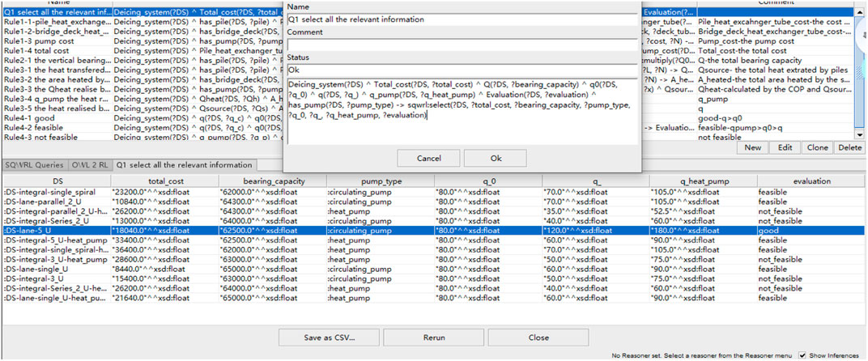Switch to the SQWRL Queries tab
Image resolution: width=868 pixels, height=361 pixels.
(x=35, y=165)
